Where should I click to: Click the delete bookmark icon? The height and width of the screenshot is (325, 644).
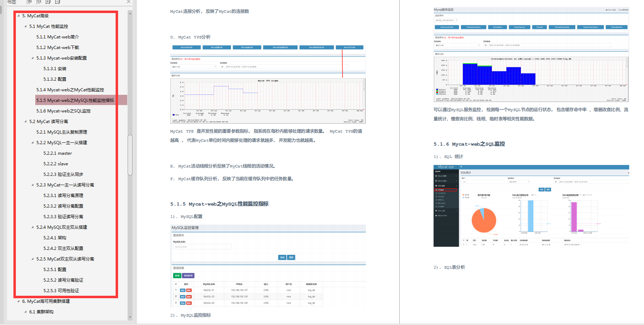click(x=57, y=2)
